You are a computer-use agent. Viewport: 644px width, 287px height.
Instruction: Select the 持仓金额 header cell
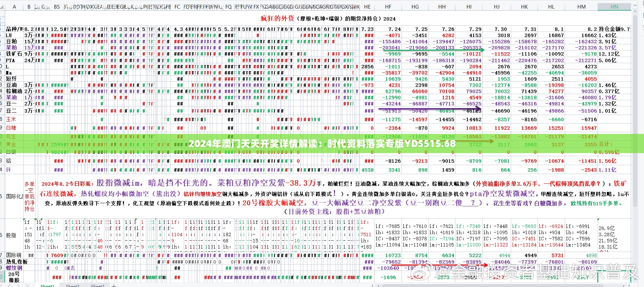click(614, 29)
